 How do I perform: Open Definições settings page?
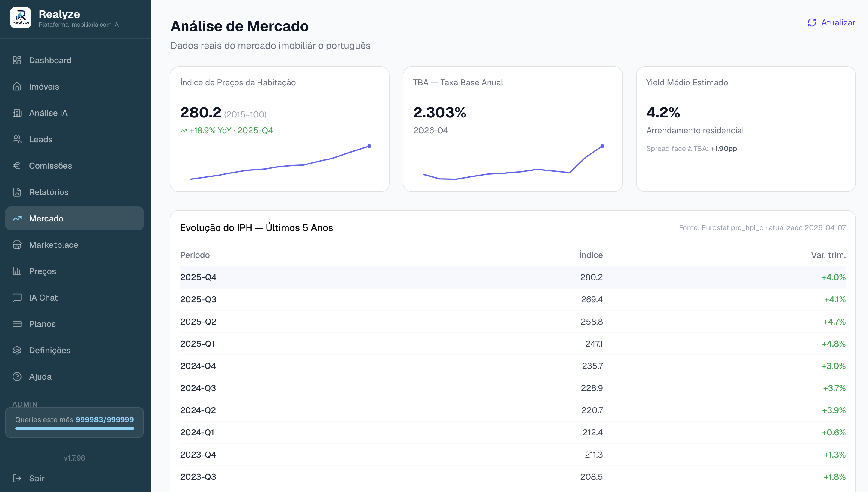point(75,350)
